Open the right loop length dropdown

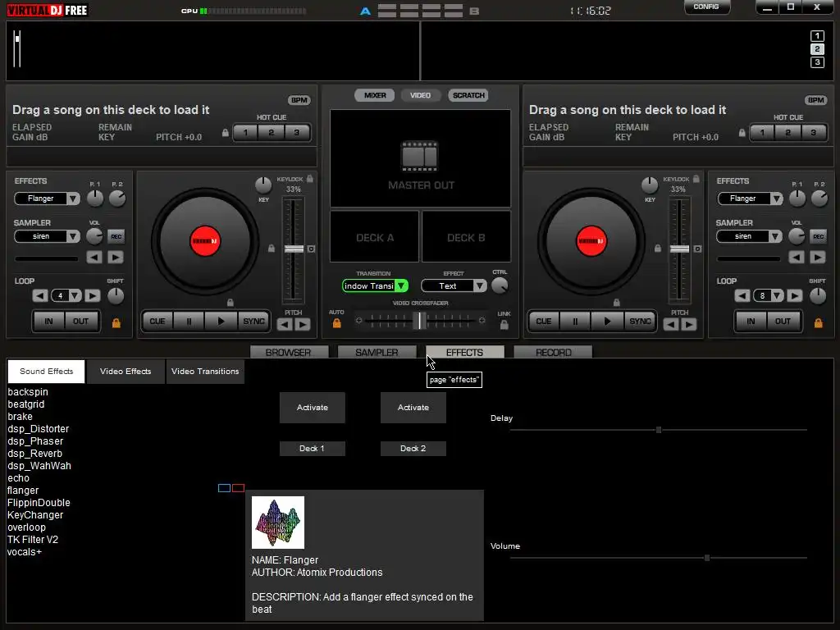pos(777,295)
